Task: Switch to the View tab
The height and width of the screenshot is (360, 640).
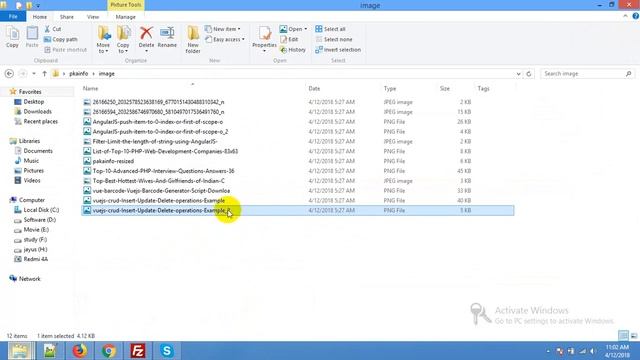Action: (93, 17)
